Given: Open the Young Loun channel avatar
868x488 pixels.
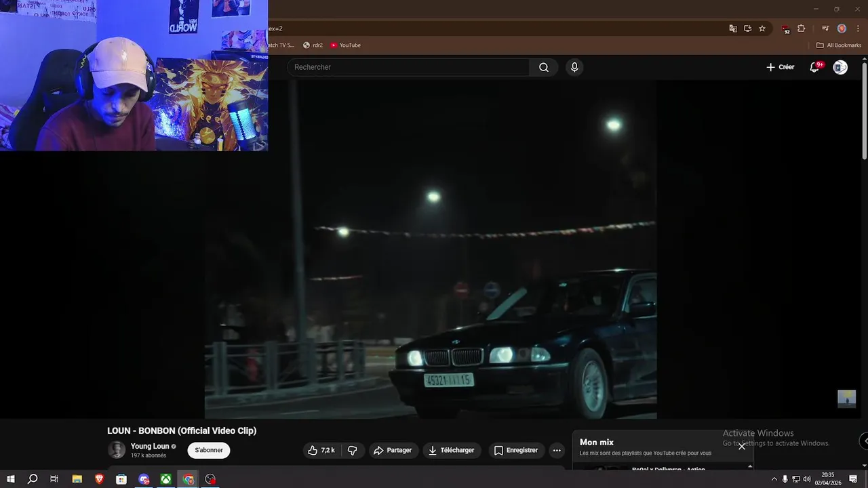Looking at the screenshot, I should coord(117,450).
